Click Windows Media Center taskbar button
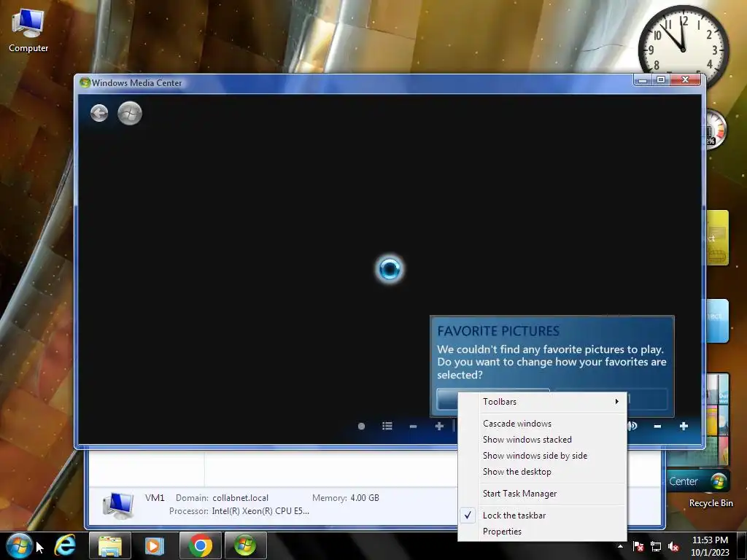Screen dimensions: 747x560 point(245,545)
